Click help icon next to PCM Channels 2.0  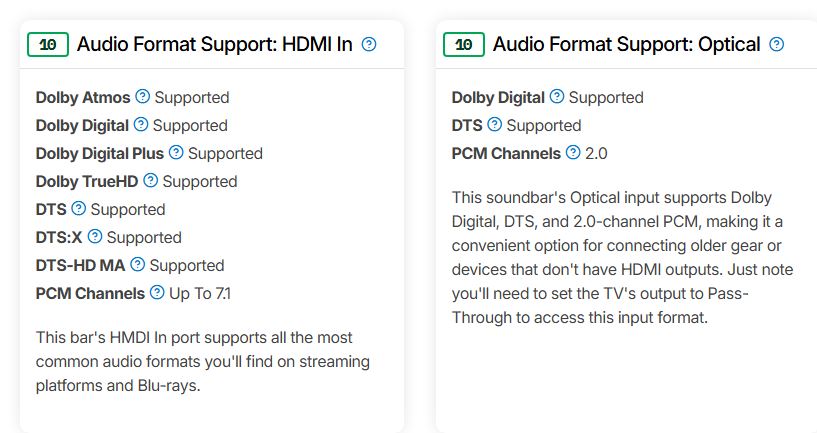tap(573, 152)
